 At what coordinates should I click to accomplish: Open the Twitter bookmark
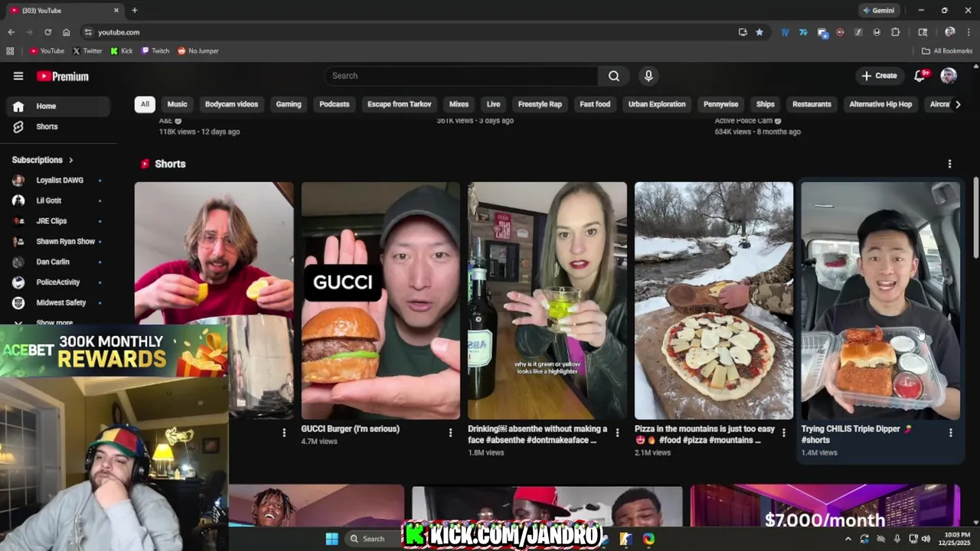pyautogui.click(x=87, y=51)
